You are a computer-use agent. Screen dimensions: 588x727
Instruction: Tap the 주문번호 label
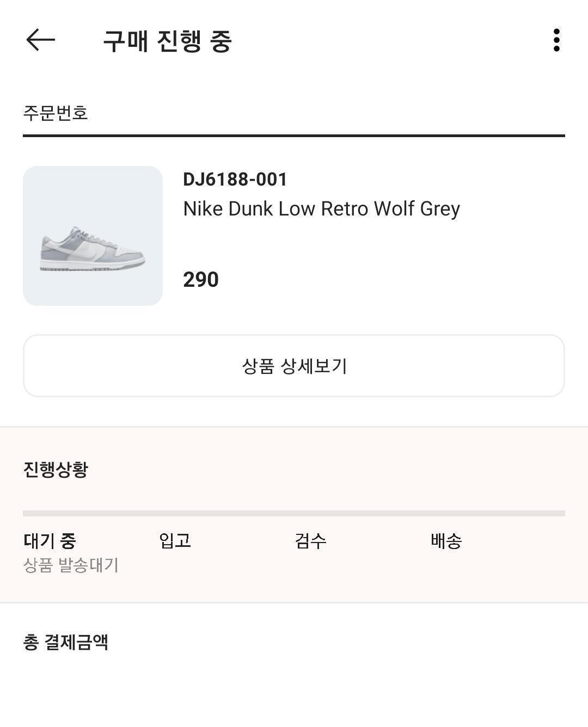click(x=56, y=113)
